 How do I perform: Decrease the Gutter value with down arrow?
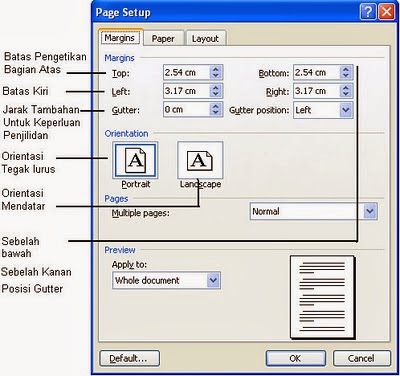coord(216,112)
